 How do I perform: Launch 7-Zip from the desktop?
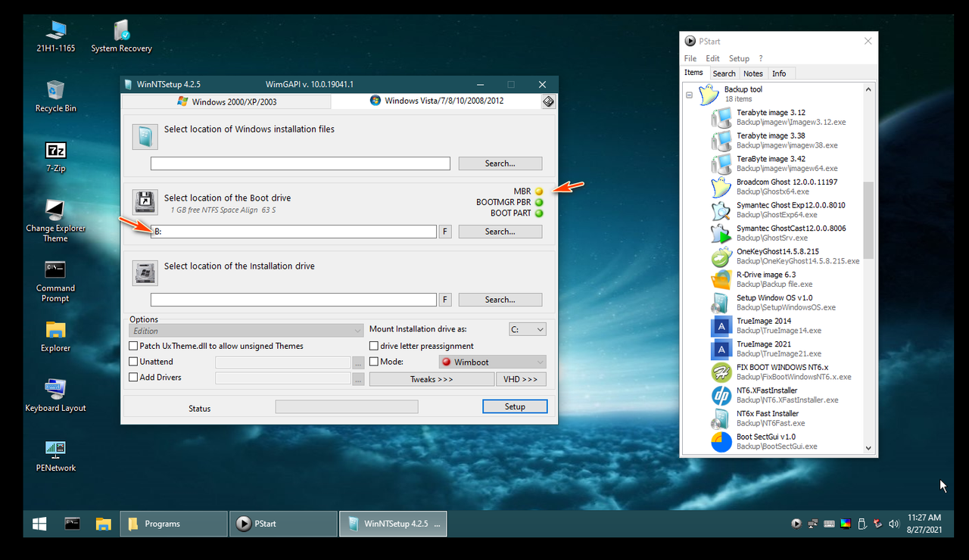click(55, 156)
